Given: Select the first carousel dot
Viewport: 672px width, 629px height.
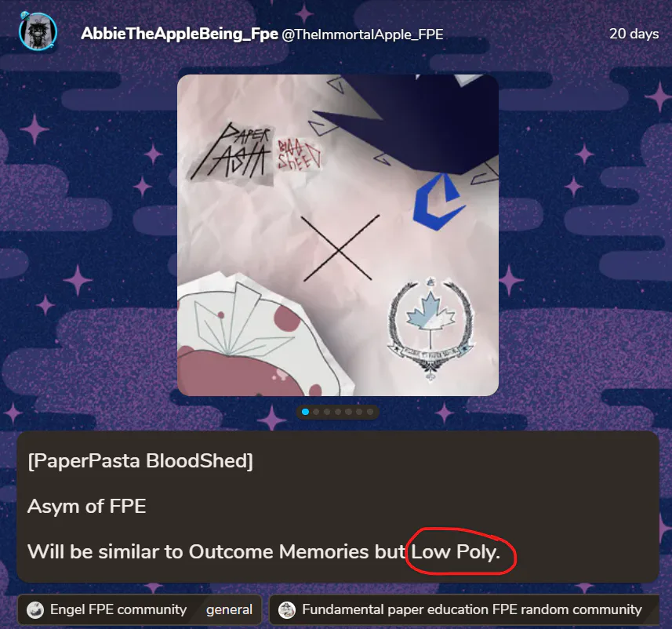Looking at the screenshot, I should tap(305, 412).
